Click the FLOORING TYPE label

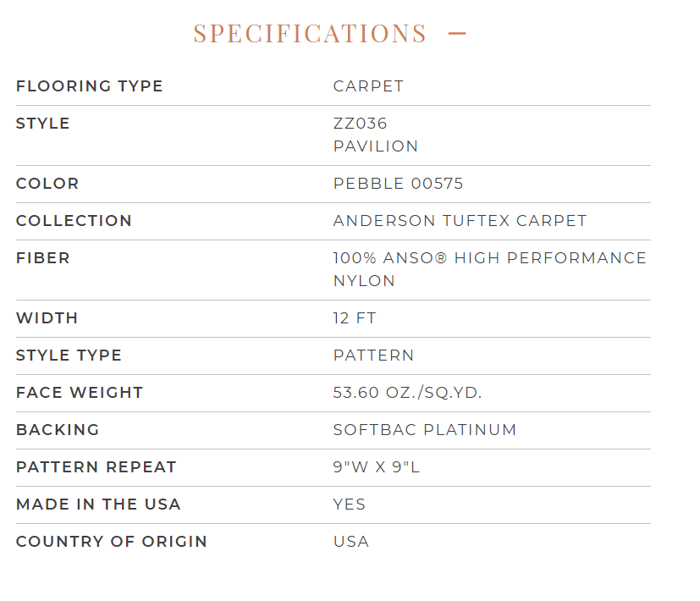coord(89,86)
